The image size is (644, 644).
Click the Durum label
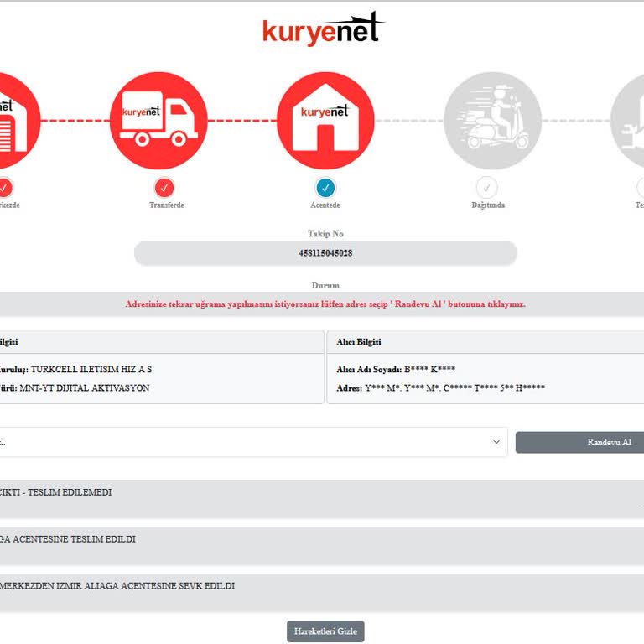(325, 285)
